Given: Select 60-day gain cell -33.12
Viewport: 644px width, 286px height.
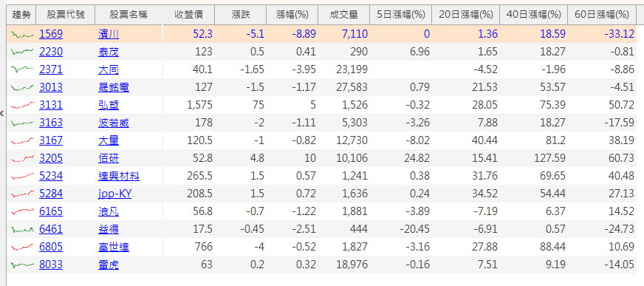Looking at the screenshot, I should (x=602, y=34).
